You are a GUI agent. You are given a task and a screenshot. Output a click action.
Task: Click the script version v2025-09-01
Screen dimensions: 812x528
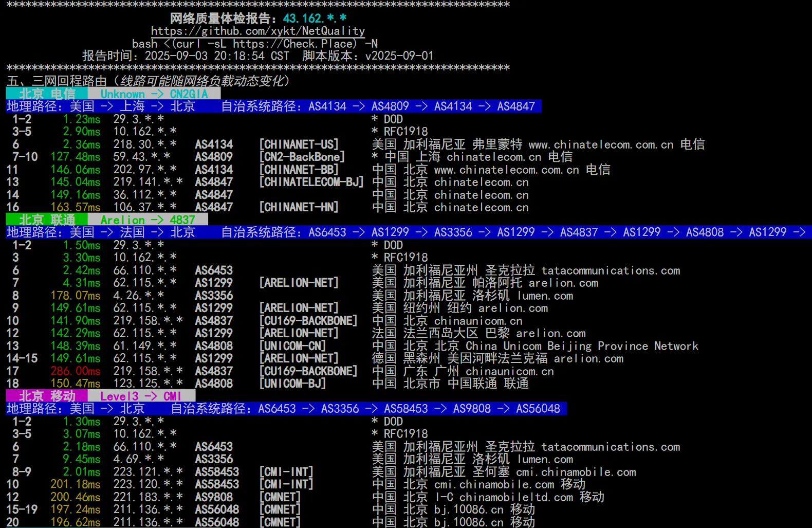tap(399, 56)
